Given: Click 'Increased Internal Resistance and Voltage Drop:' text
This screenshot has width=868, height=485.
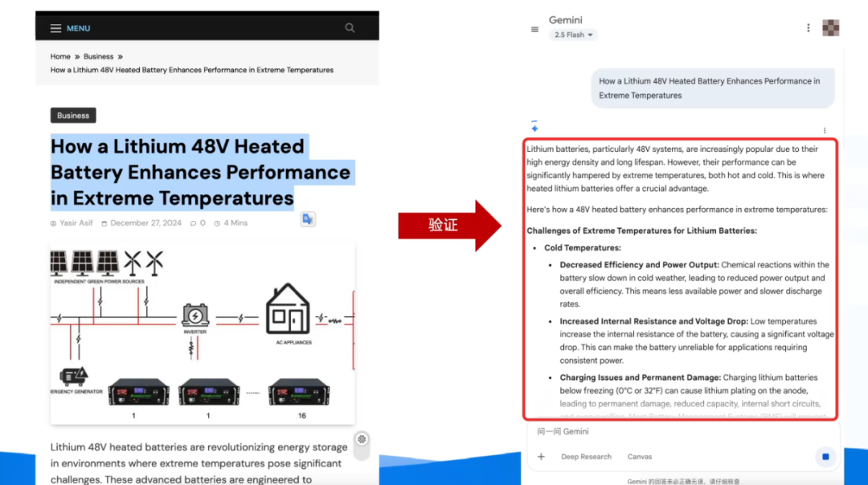Looking at the screenshot, I should tap(653, 321).
